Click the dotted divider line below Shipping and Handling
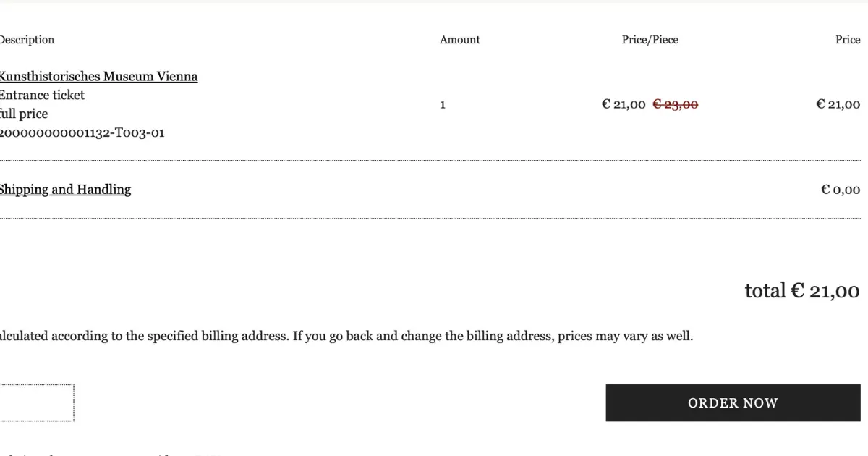 point(430,218)
